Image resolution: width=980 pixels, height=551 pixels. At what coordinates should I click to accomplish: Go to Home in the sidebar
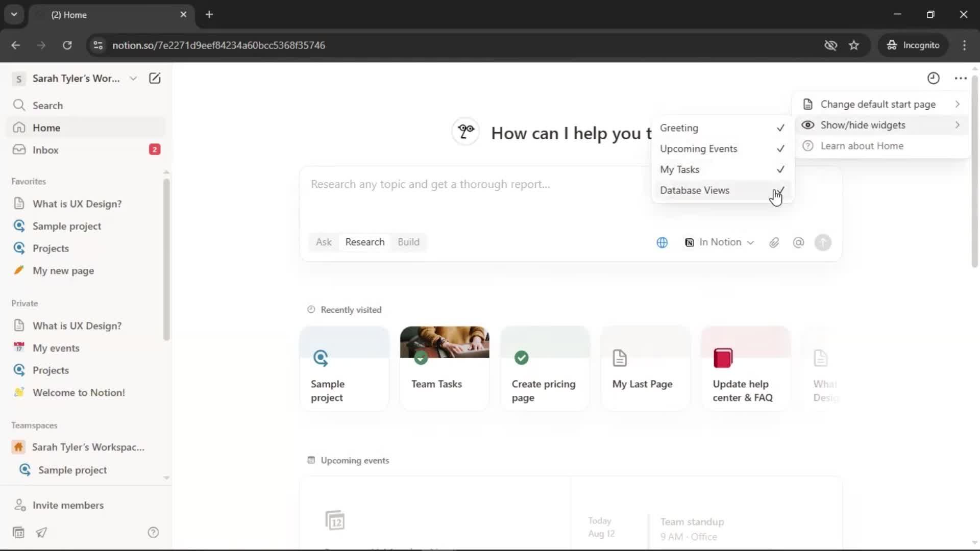[86, 128]
